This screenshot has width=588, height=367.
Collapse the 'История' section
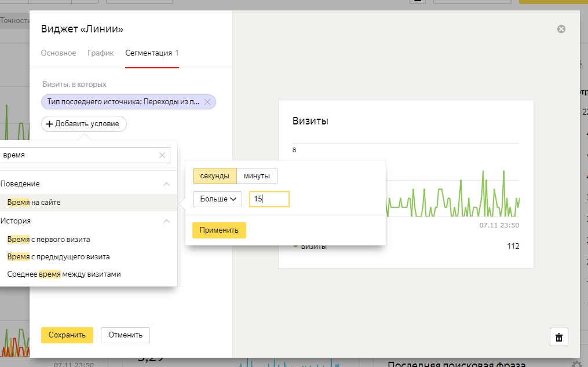coord(166,221)
